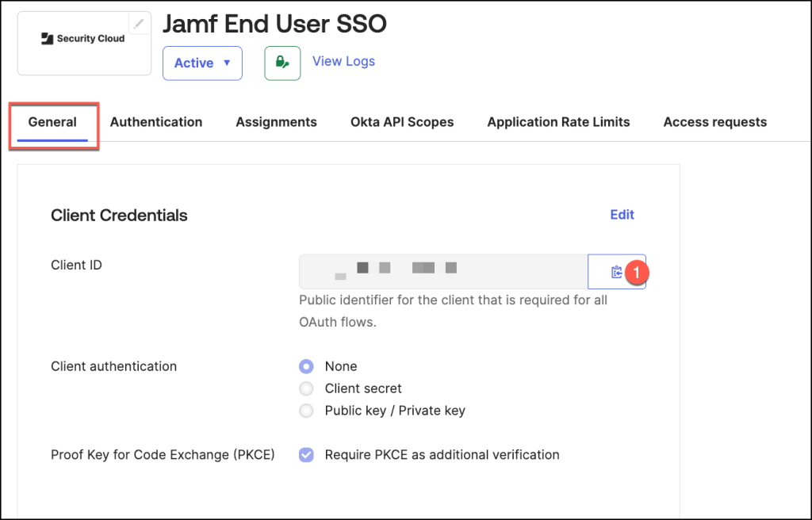
Task: Copy the Client ID to clipboard
Action: tap(616, 272)
